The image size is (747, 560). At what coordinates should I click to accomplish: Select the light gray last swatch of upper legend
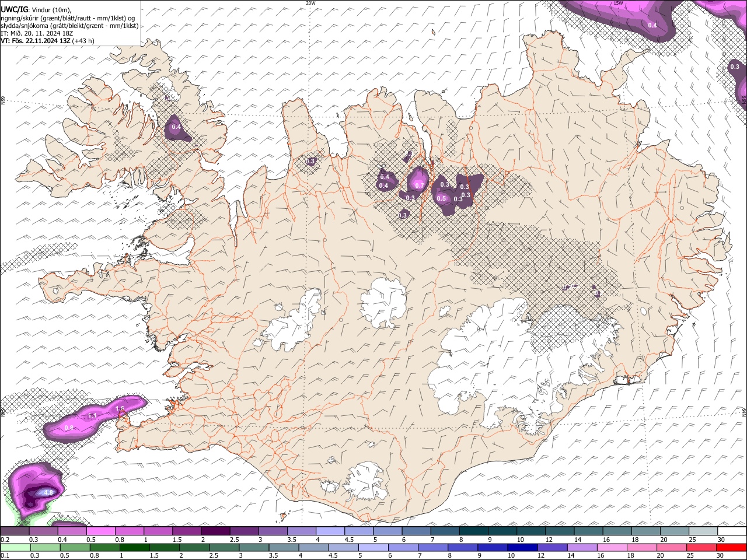(703, 531)
